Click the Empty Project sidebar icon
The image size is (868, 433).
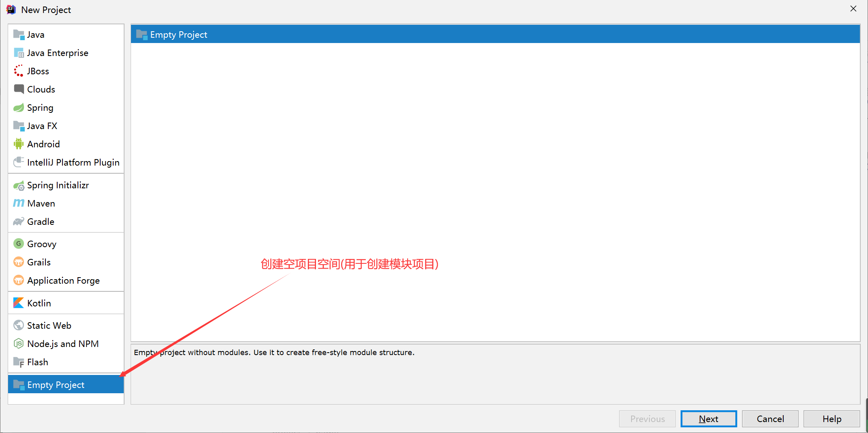(19, 385)
